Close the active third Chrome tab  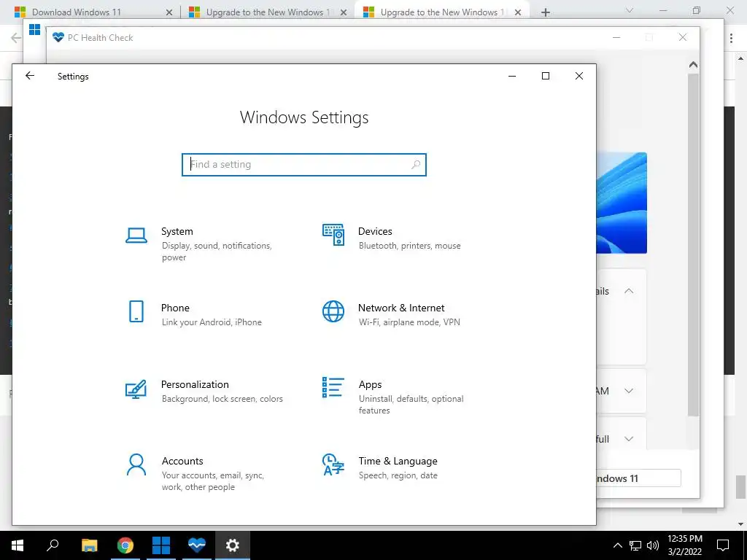(518, 12)
